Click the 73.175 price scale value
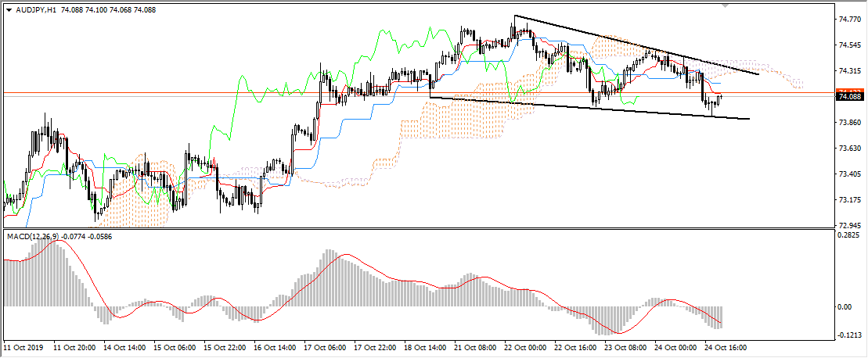Image resolution: width=868 pixels, height=358 pixels. coord(850,199)
